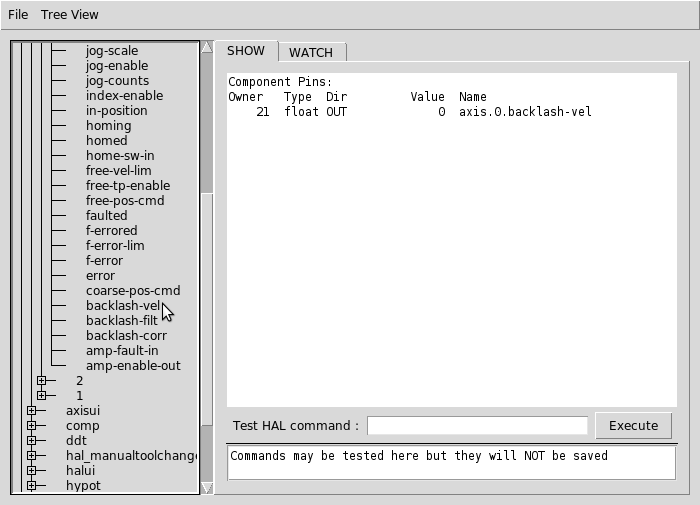Select the jog-scale pin
The width and height of the screenshot is (700, 505).
pyautogui.click(x=112, y=51)
